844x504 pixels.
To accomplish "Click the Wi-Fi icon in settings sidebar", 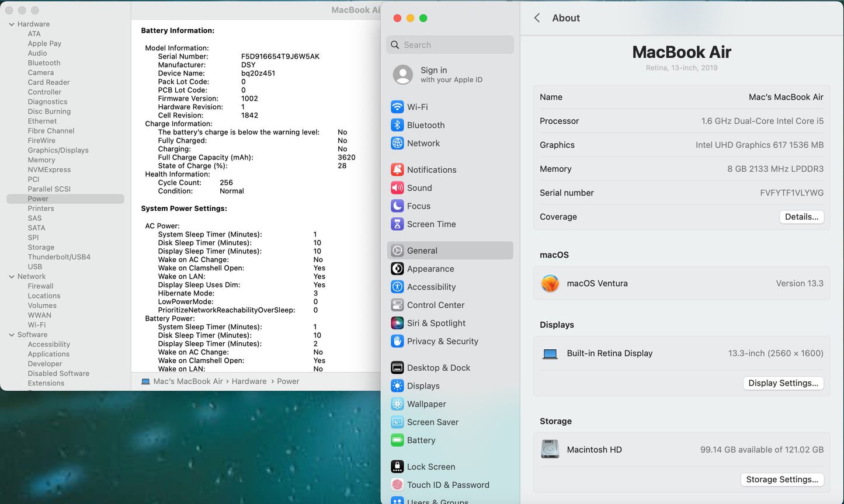I will [x=397, y=107].
